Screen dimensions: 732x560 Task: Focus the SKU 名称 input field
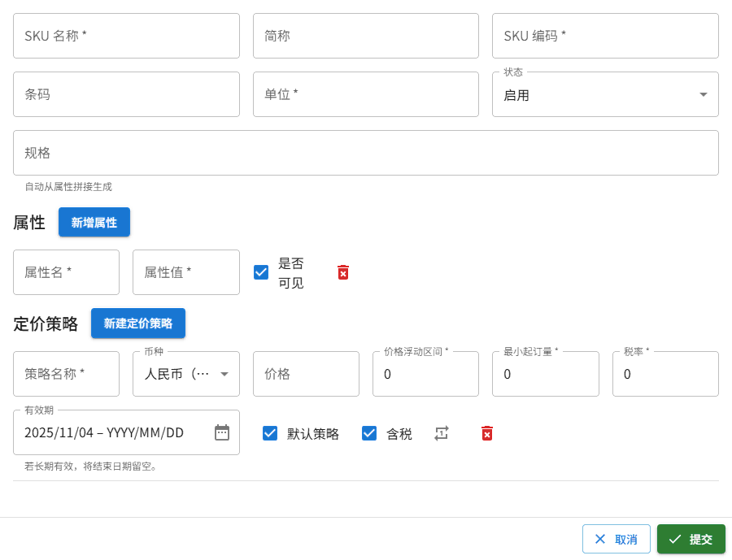pos(126,36)
